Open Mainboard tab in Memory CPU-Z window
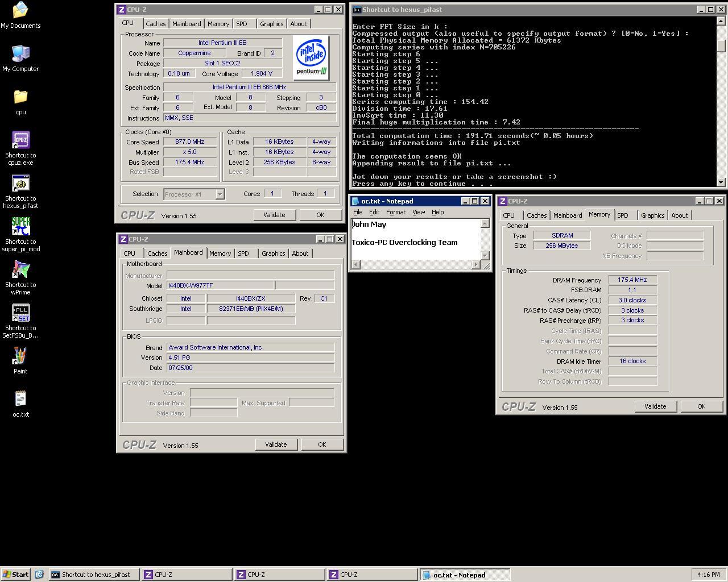This screenshot has width=728, height=582. click(x=568, y=215)
